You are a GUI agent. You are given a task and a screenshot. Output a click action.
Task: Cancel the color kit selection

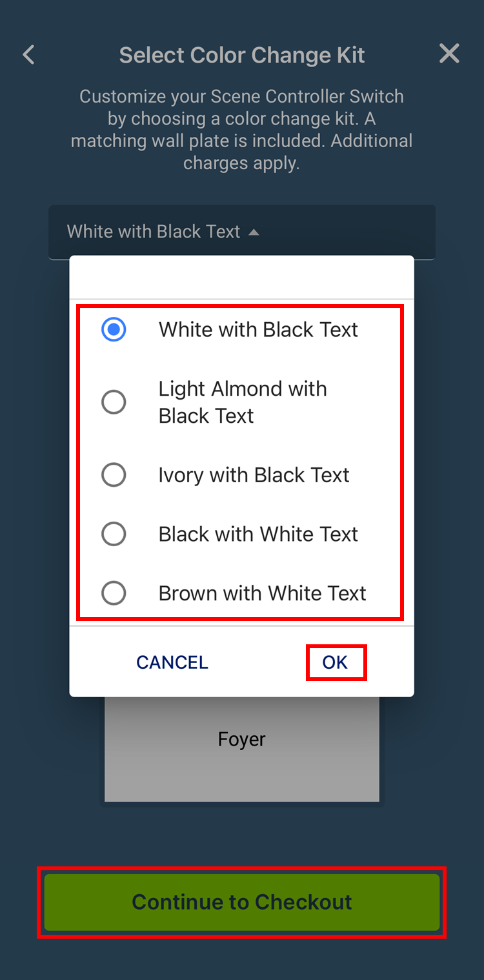172,662
